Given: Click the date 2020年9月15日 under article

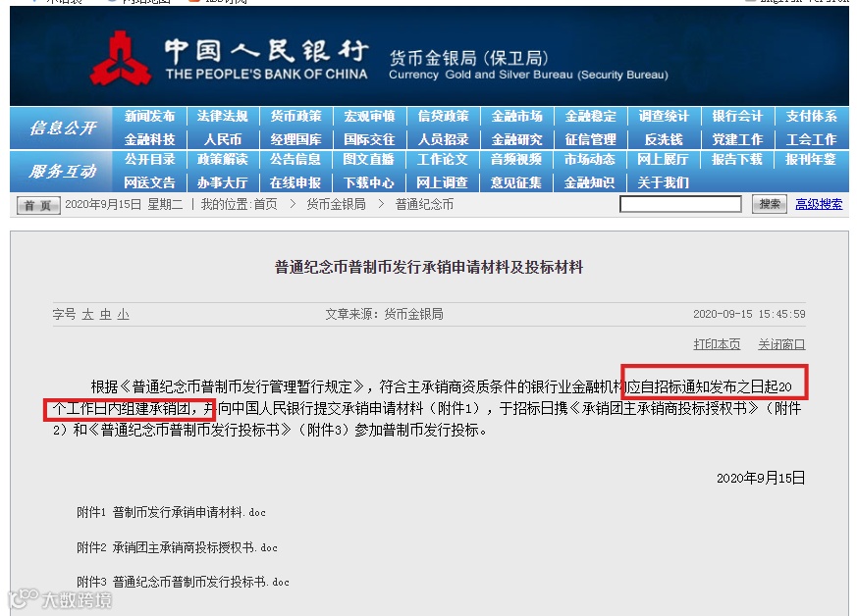Looking at the screenshot, I should point(761,478).
